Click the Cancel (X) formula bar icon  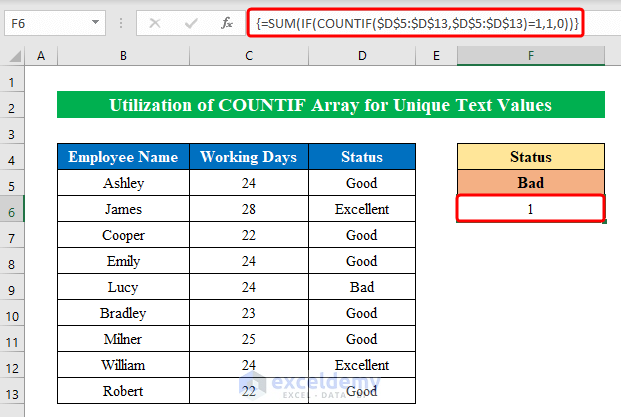click(x=154, y=22)
